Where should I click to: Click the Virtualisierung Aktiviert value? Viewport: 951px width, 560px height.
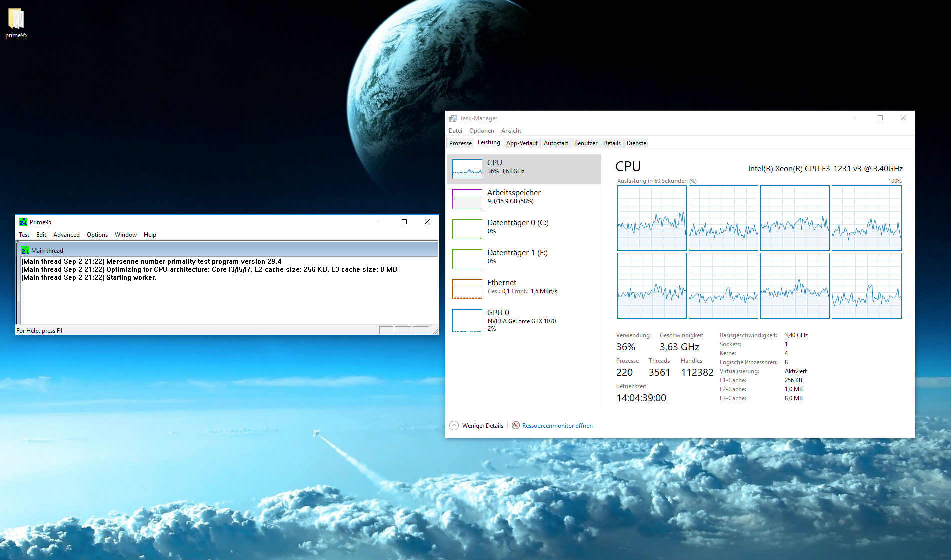796,371
